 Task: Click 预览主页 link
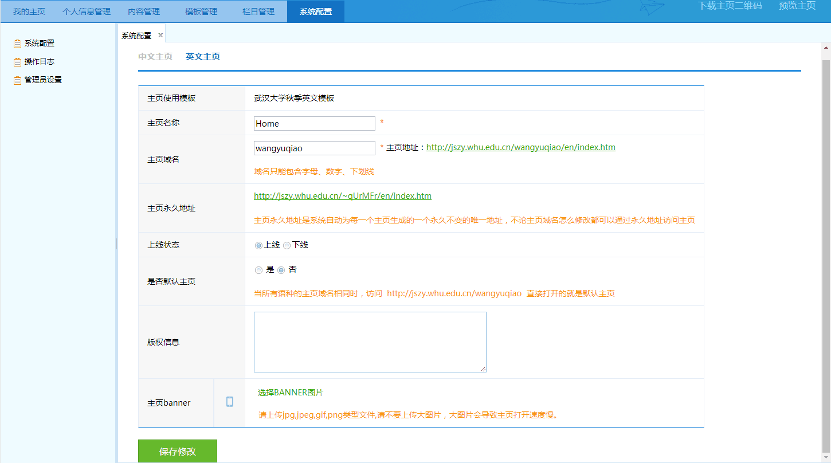[x=797, y=6]
